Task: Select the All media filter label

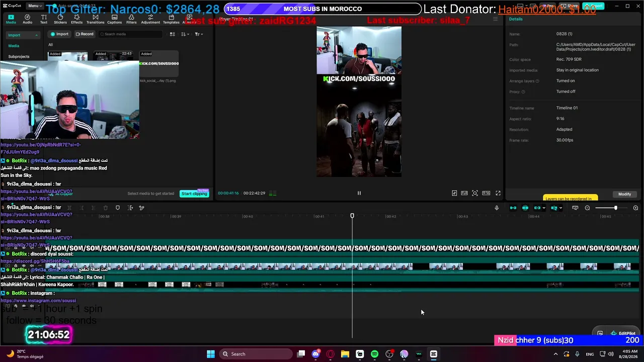Action: pyautogui.click(x=50, y=45)
